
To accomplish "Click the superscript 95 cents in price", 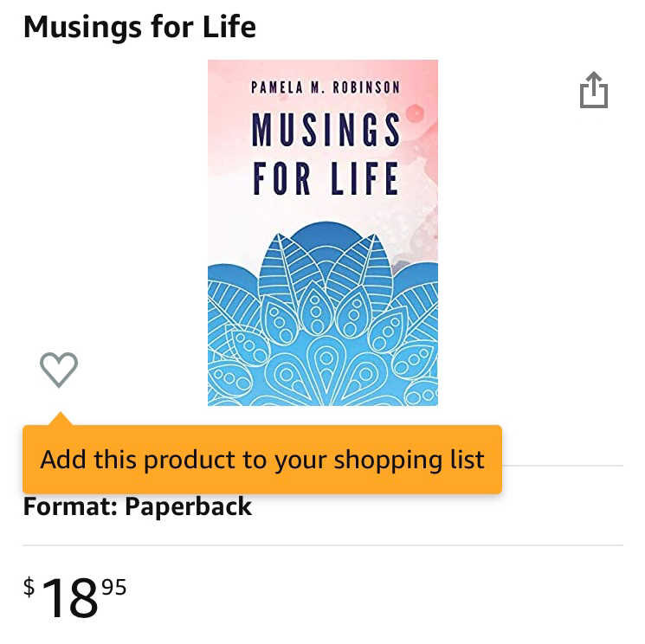I will click(x=114, y=587).
